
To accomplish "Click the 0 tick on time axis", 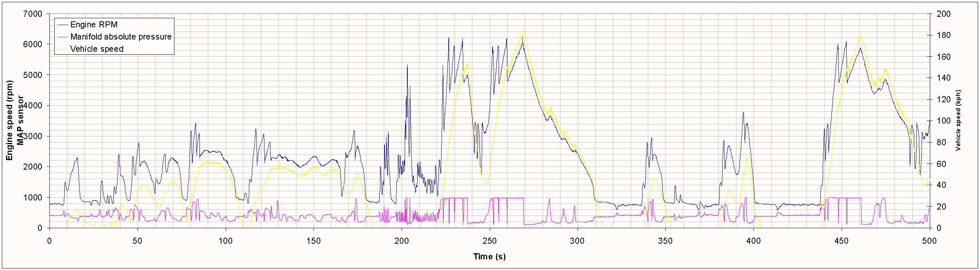I will click(49, 241).
